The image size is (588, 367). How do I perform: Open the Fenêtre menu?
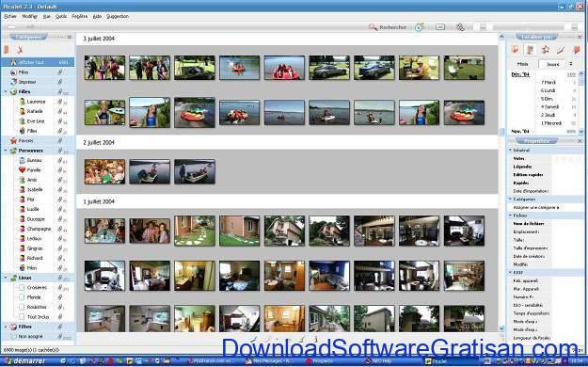pyautogui.click(x=80, y=17)
